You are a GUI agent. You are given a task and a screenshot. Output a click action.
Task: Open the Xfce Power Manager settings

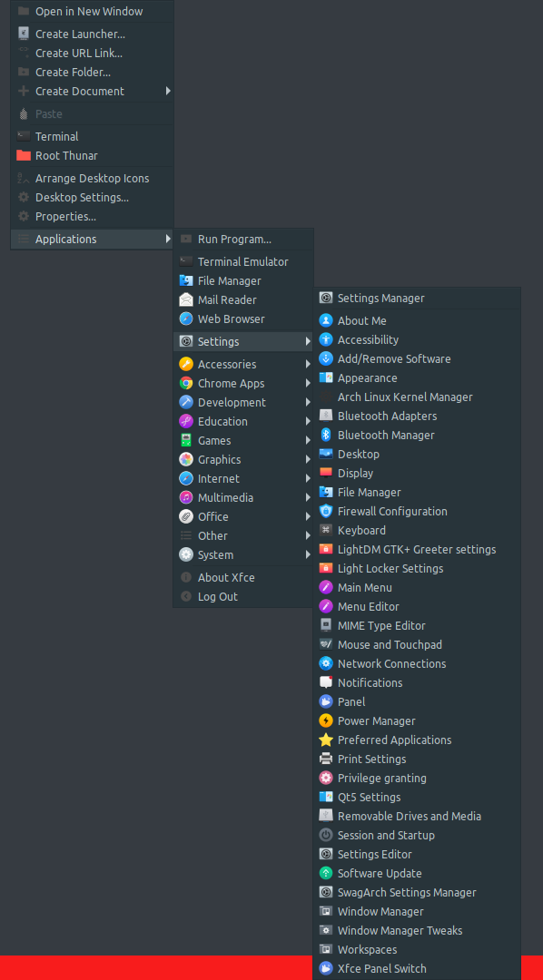click(x=376, y=720)
